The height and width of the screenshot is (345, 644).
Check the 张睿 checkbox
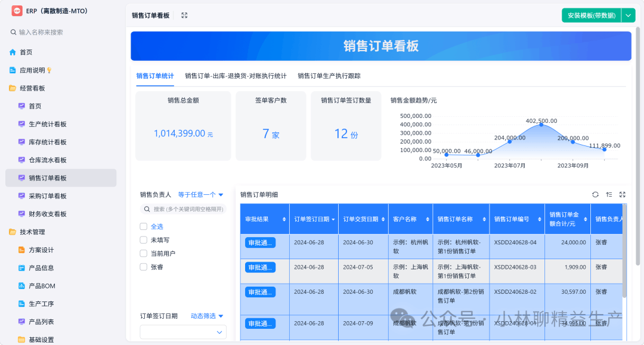(143, 267)
